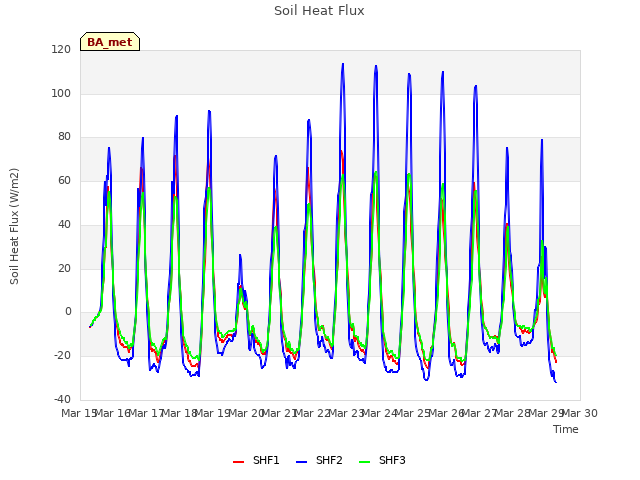Click the -40 y-axis tick label
The width and height of the screenshot is (640, 480).
tap(62, 399)
